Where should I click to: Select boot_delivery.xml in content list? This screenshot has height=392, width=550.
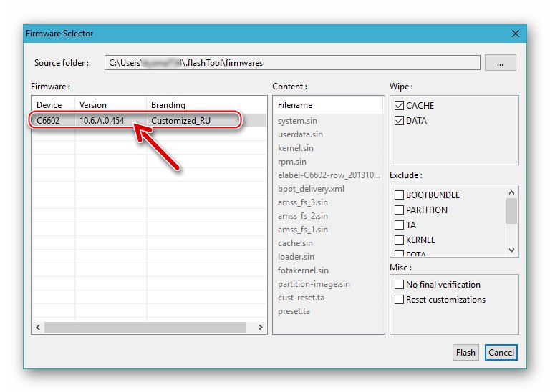pos(311,189)
